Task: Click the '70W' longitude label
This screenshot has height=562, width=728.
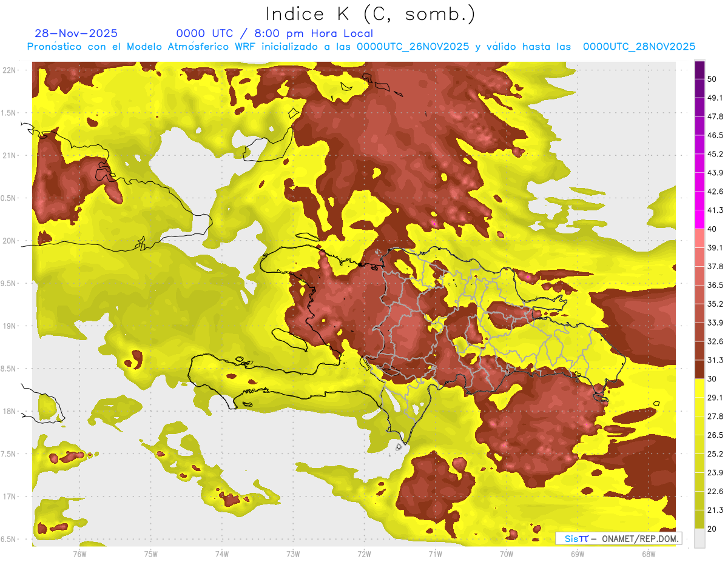Action: [x=507, y=554]
